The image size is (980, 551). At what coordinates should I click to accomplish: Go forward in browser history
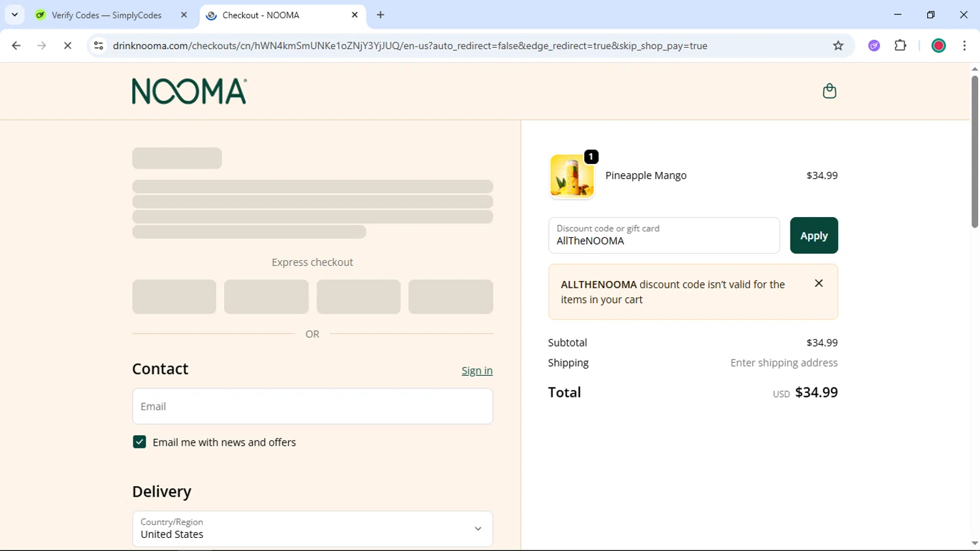(x=42, y=46)
